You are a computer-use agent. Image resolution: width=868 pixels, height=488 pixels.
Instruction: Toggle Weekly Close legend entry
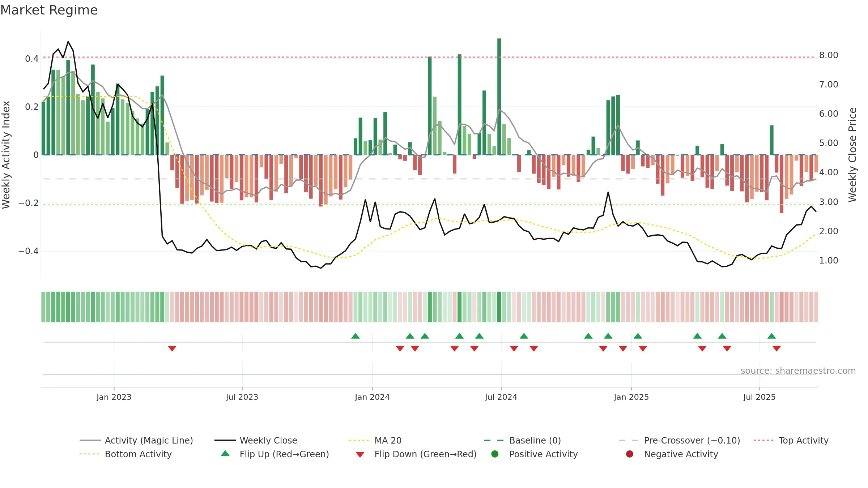256,440
